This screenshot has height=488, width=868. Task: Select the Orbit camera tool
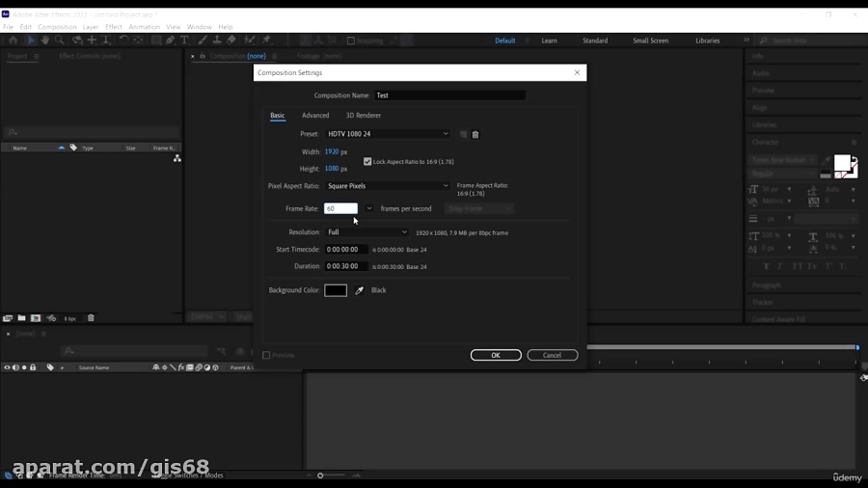pos(77,40)
